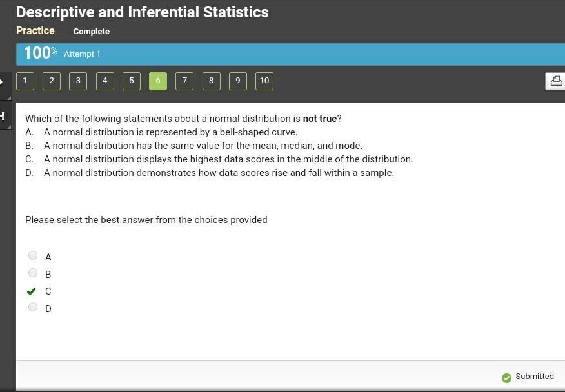Select radio button for answer A

click(x=33, y=255)
